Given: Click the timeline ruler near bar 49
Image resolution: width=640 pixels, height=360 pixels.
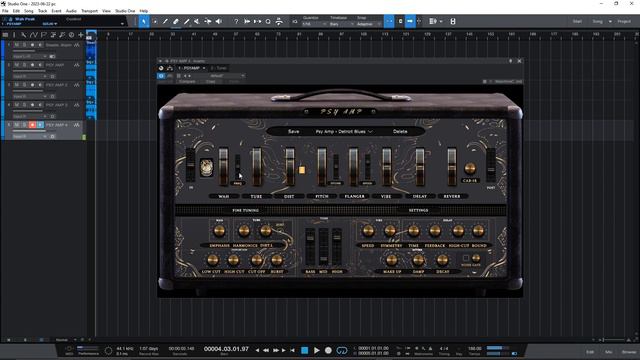Looking at the screenshot, I should [x=215, y=35].
